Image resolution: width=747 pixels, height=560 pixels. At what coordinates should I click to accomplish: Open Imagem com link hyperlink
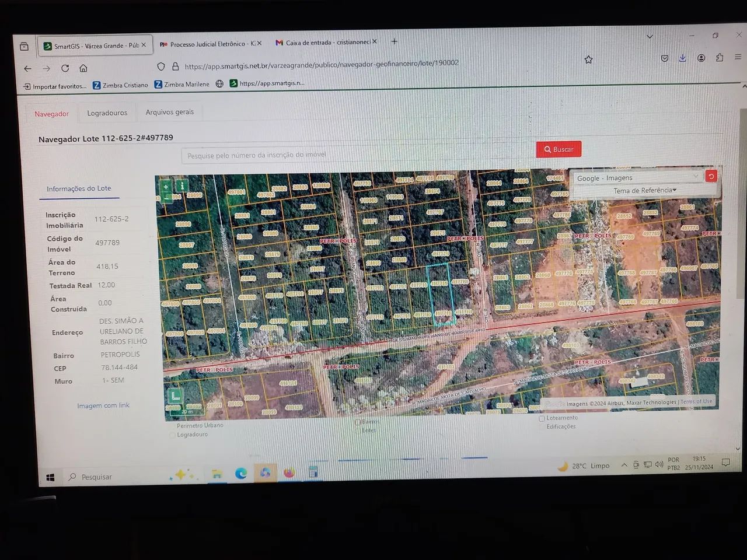click(x=103, y=405)
